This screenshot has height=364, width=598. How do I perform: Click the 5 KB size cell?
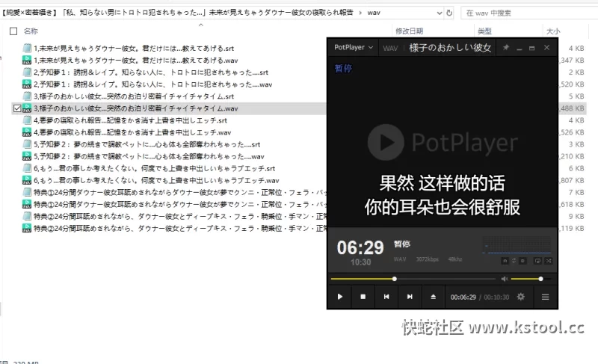pos(576,96)
